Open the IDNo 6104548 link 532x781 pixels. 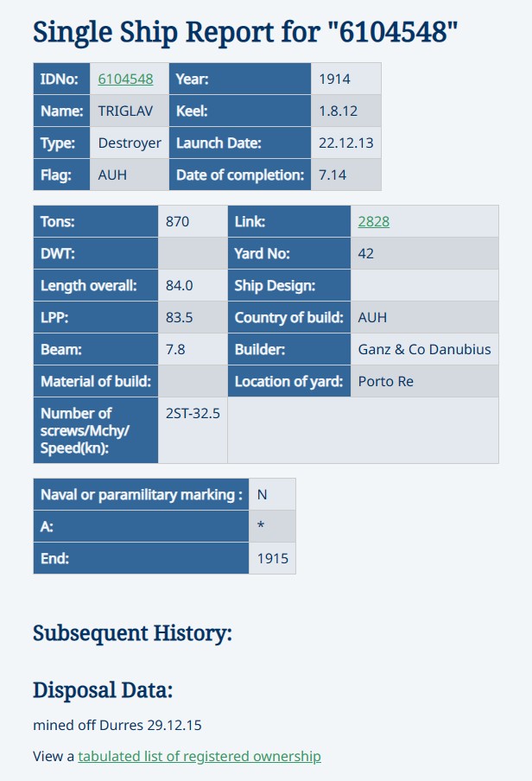pyautogui.click(x=125, y=79)
